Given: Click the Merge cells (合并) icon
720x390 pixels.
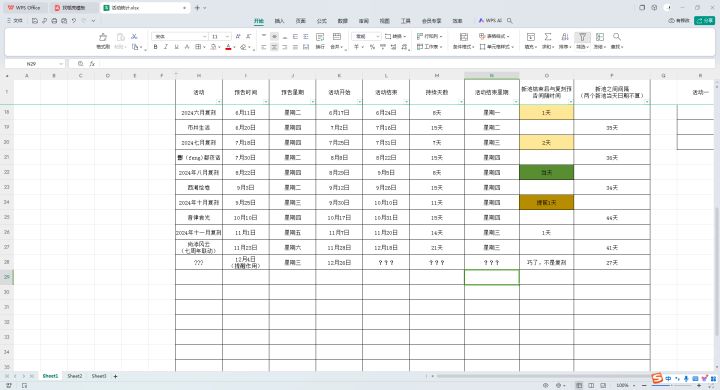Looking at the screenshot, I should coord(337,37).
